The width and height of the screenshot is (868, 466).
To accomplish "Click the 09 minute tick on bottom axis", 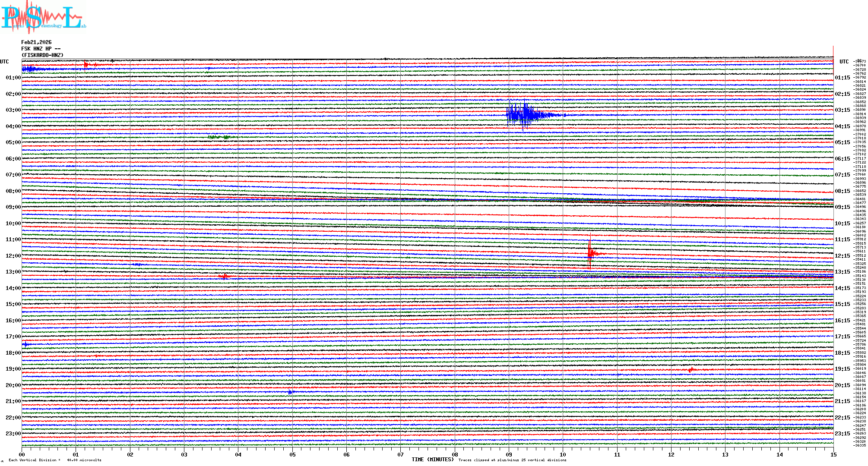I will point(509,454).
